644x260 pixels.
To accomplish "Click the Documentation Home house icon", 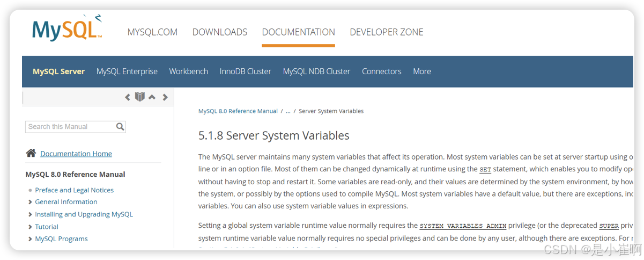I will pyautogui.click(x=31, y=153).
